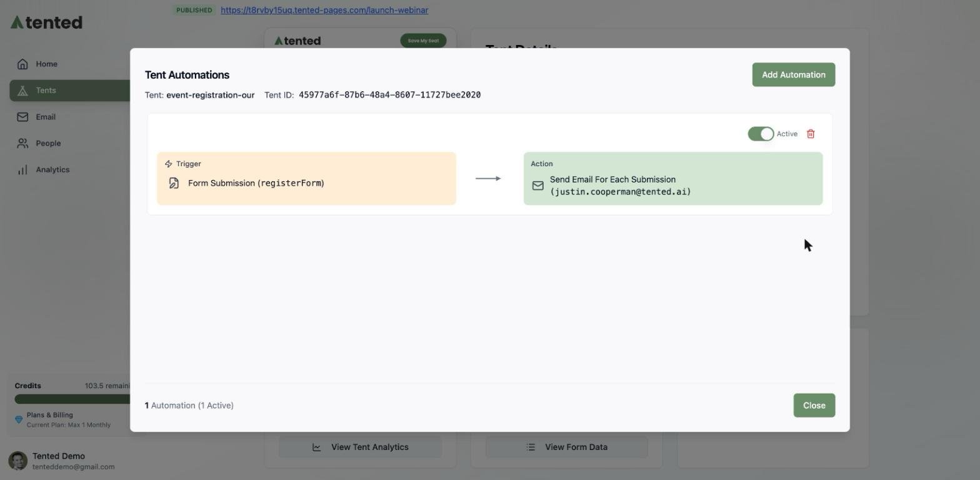Click the 1 Automation (1 Active) summary
This screenshot has height=480, width=980.
(x=189, y=405)
